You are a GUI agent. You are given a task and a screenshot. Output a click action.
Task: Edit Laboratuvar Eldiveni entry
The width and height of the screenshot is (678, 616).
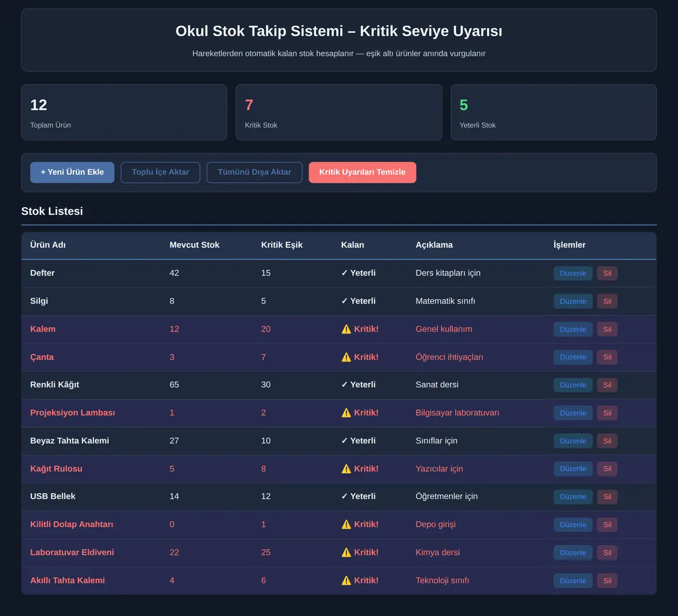click(573, 553)
